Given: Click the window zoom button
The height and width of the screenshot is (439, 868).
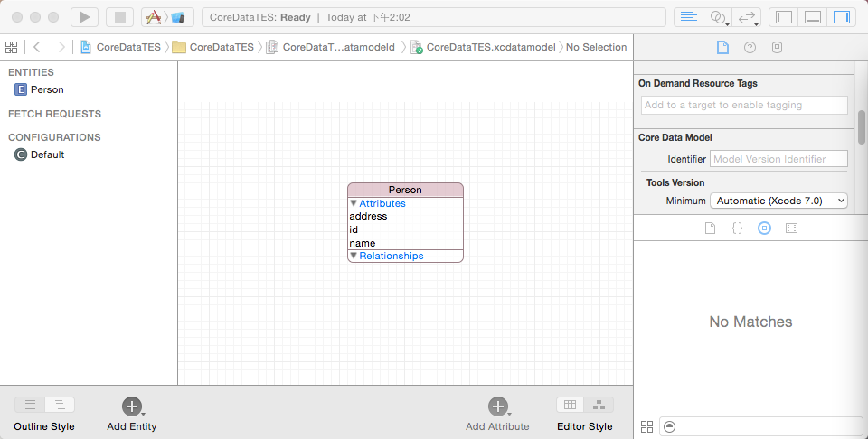Looking at the screenshot, I should point(53,17).
